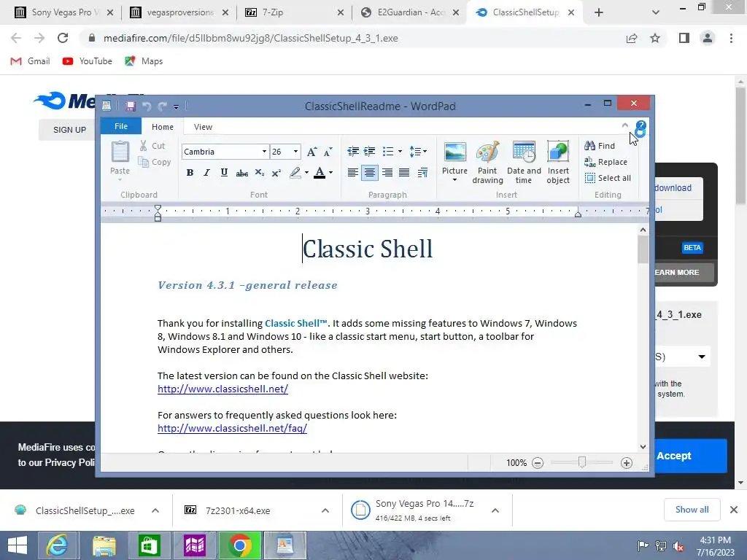Switch to the View ribbon tab

tap(203, 127)
